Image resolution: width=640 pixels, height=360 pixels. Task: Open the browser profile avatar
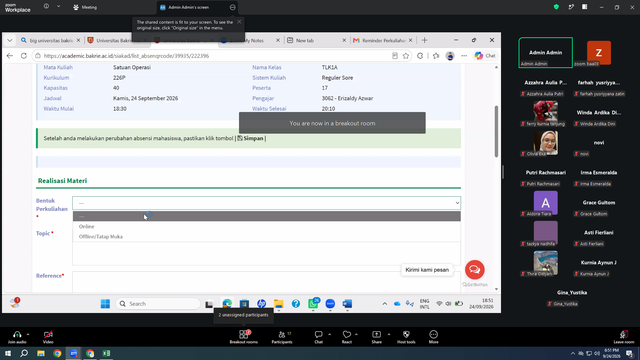450,56
